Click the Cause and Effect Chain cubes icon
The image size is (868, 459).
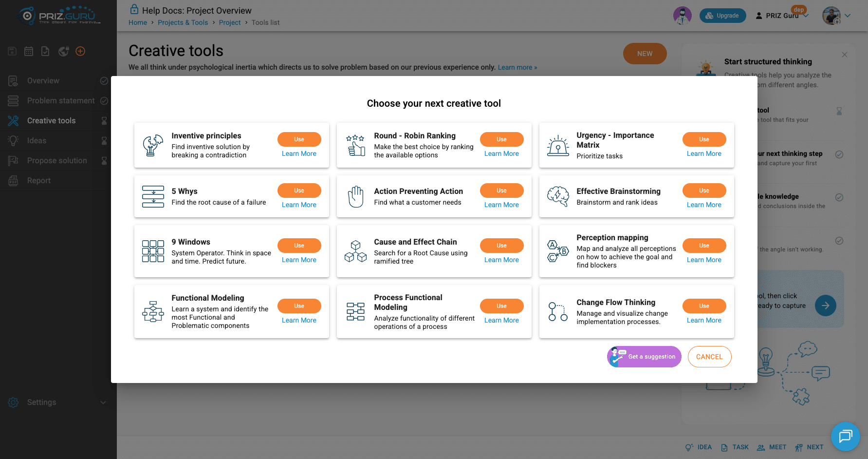(x=355, y=251)
